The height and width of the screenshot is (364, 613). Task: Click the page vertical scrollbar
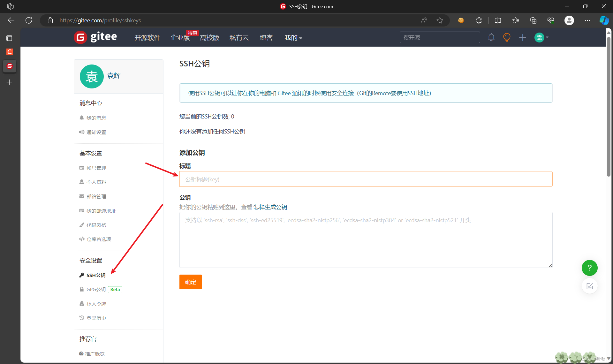pyautogui.click(x=609, y=105)
